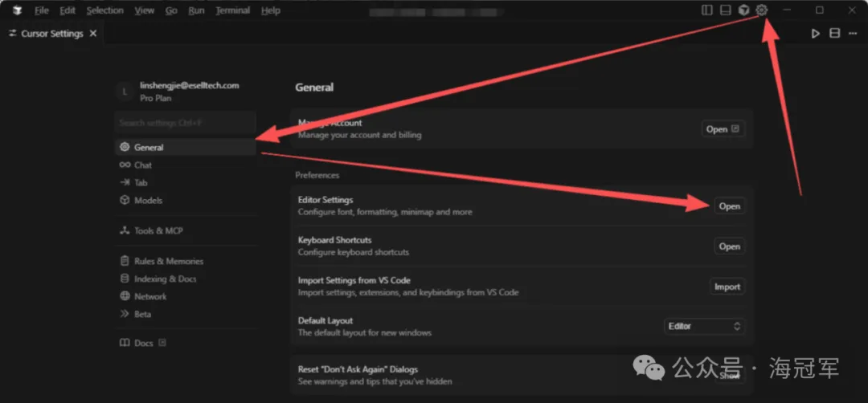The image size is (868, 403).
Task: Click the Keyboard Shortcuts row title
Action: pyautogui.click(x=335, y=240)
